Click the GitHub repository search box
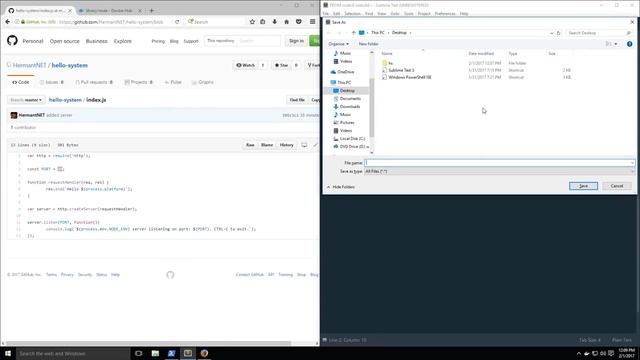This screenshot has height=360, width=640. [x=242, y=41]
